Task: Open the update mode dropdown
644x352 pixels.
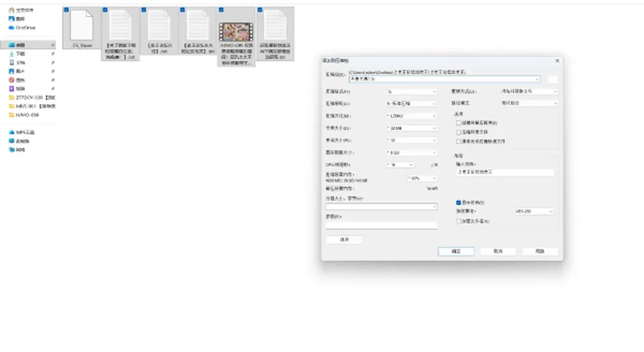Action: pyautogui.click(x=529, y=91)
